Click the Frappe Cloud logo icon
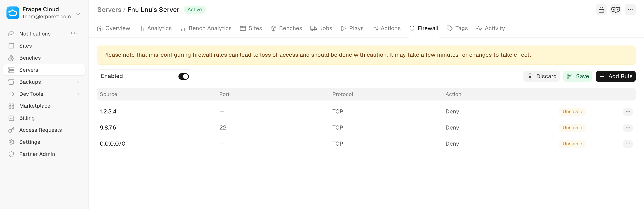644x209 pixels. pyautogui.click(x=13, y=13)
